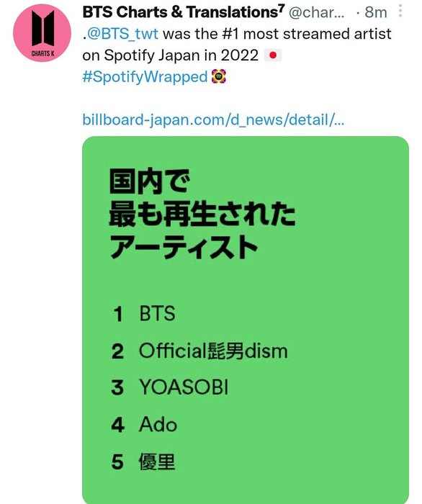Open the tweet's three-dot more options menu

[400, 11]
